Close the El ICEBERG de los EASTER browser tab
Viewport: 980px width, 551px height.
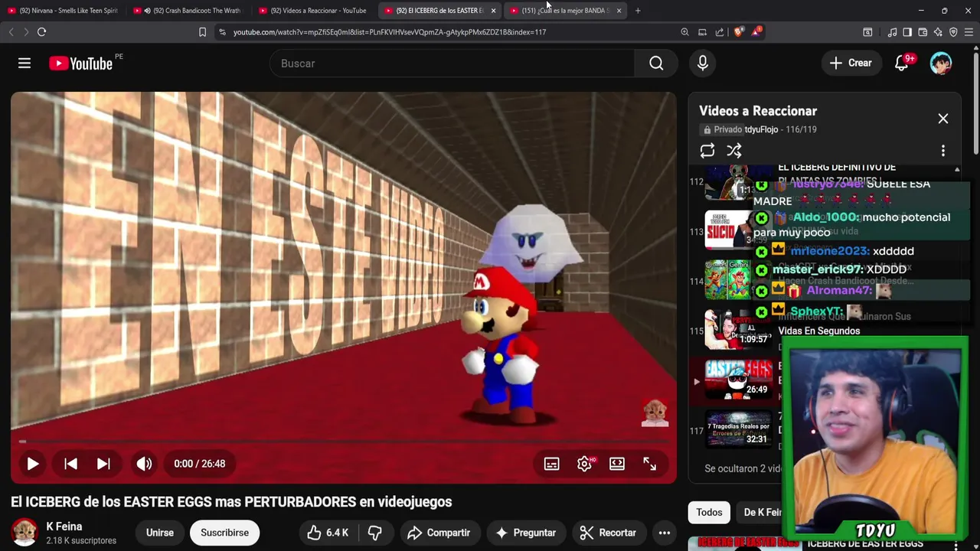tap(493, 11)
